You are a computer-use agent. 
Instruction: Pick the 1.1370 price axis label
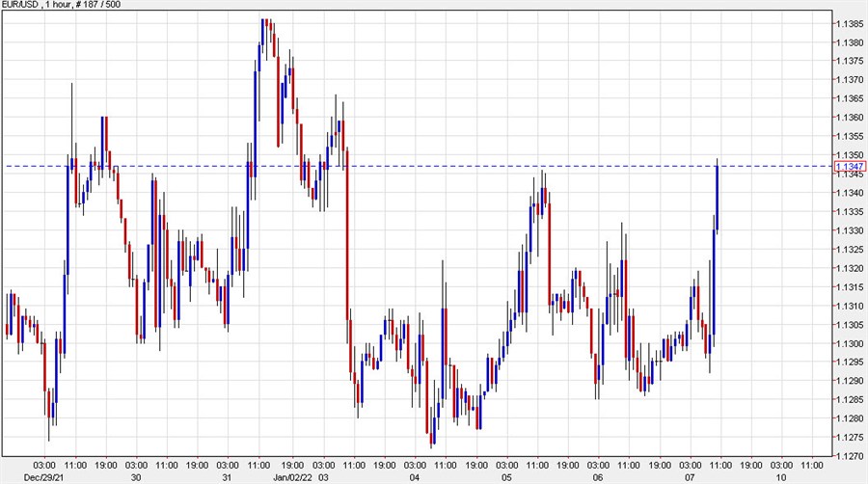(x=850, y=80)
